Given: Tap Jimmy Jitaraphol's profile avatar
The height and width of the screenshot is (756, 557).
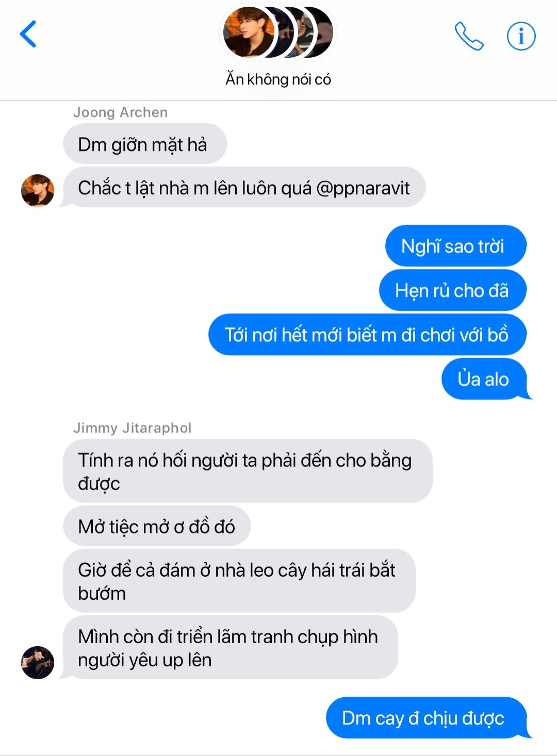Looking at the screenshot, I should point(38,662).
